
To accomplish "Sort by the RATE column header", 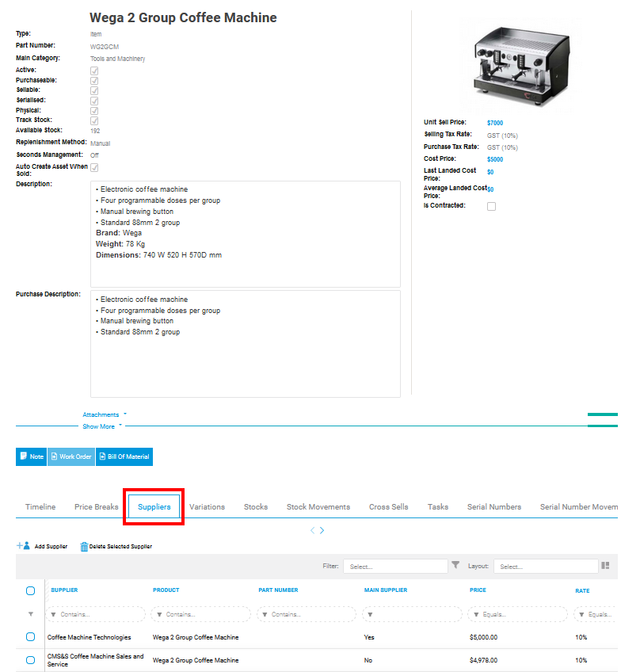I will 582,590.
